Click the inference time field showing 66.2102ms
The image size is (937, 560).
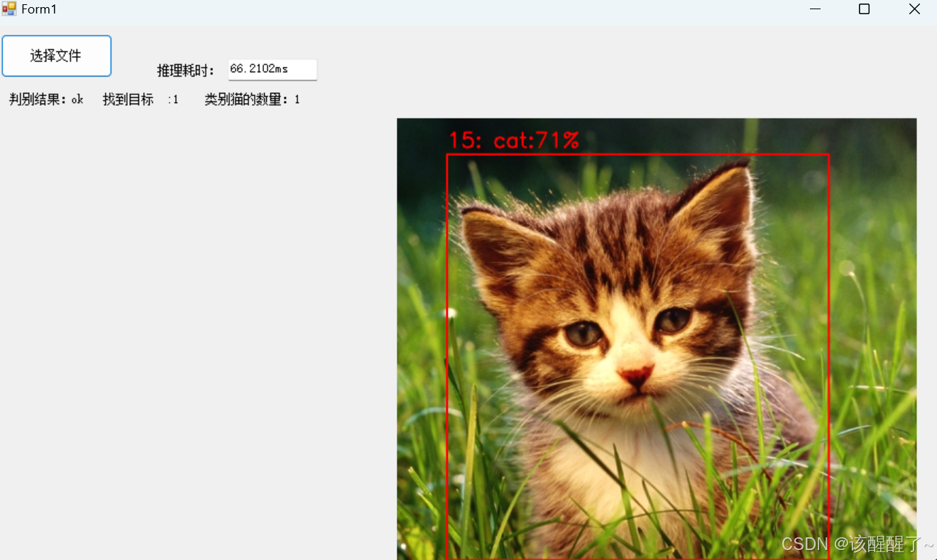(x=273, y=70)
